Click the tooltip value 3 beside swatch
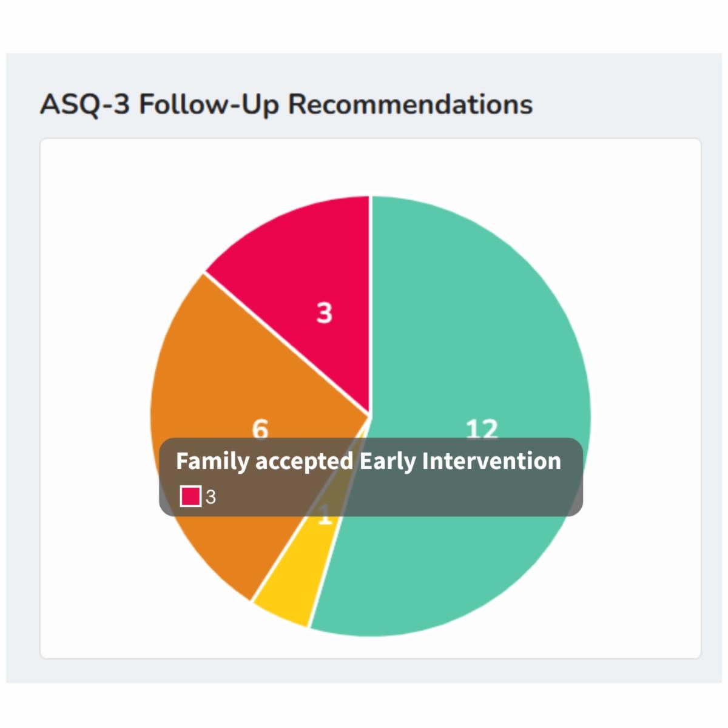The image size is (728, 728). [211, 497]
